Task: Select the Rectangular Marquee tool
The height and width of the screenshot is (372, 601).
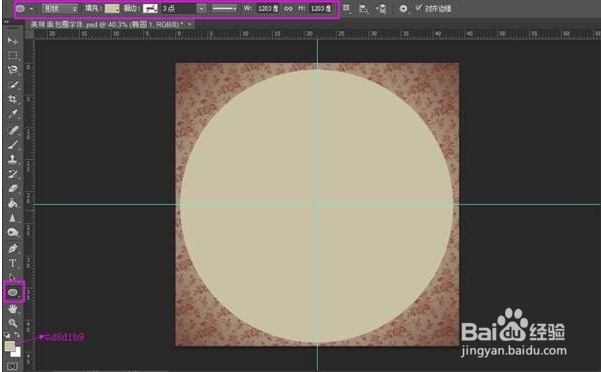Action: [x=13, y=56]
